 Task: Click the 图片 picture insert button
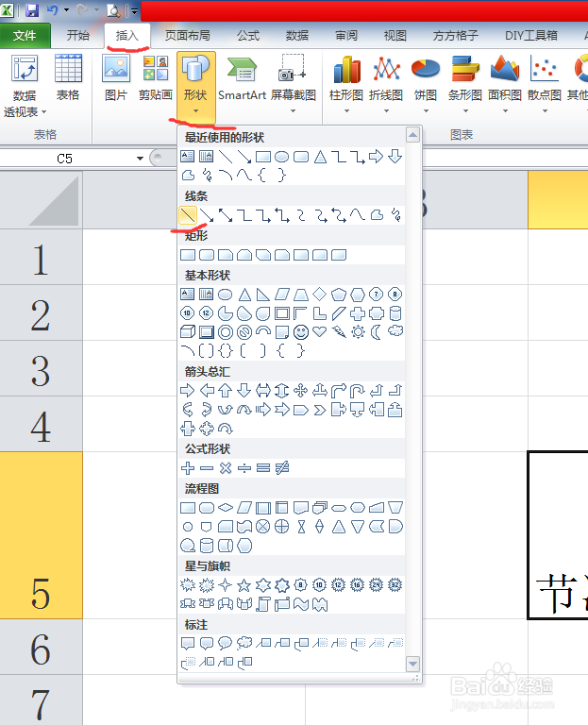pos(116,77)
